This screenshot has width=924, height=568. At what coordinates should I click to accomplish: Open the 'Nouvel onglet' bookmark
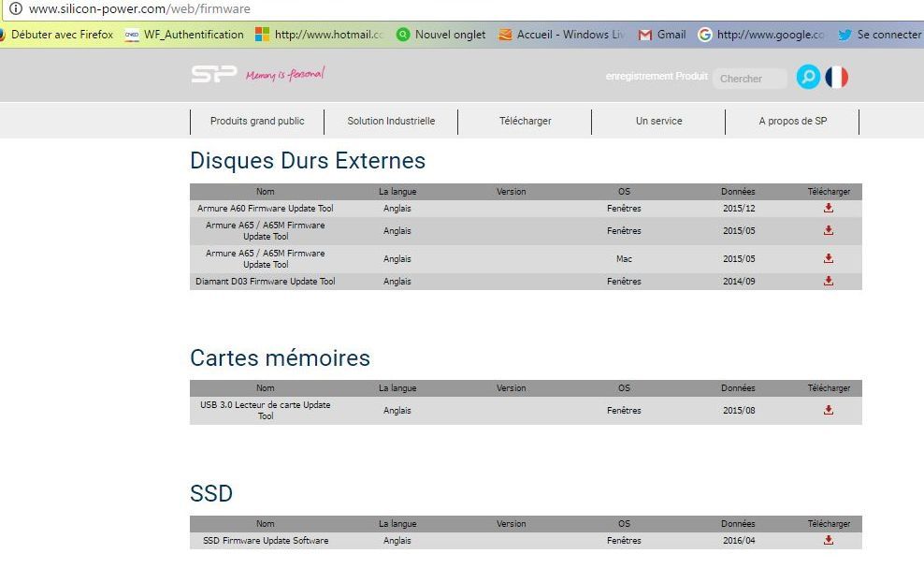click(441, 35)
